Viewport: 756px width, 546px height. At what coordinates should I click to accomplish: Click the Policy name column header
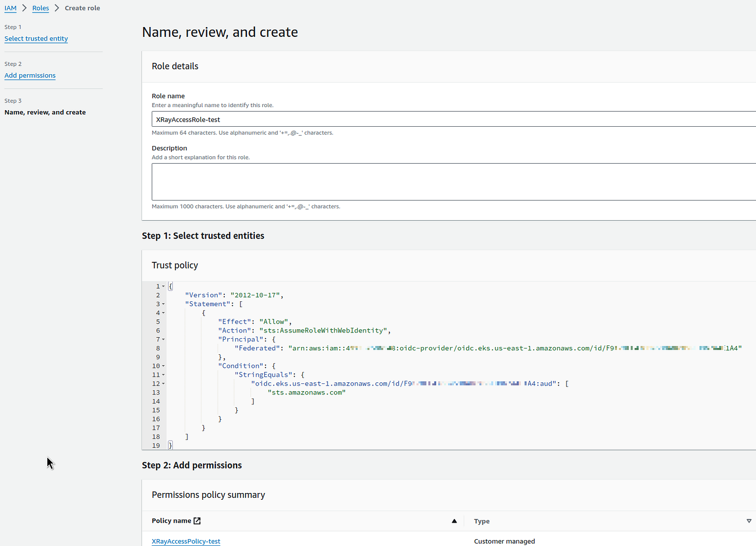click(171, 521)
